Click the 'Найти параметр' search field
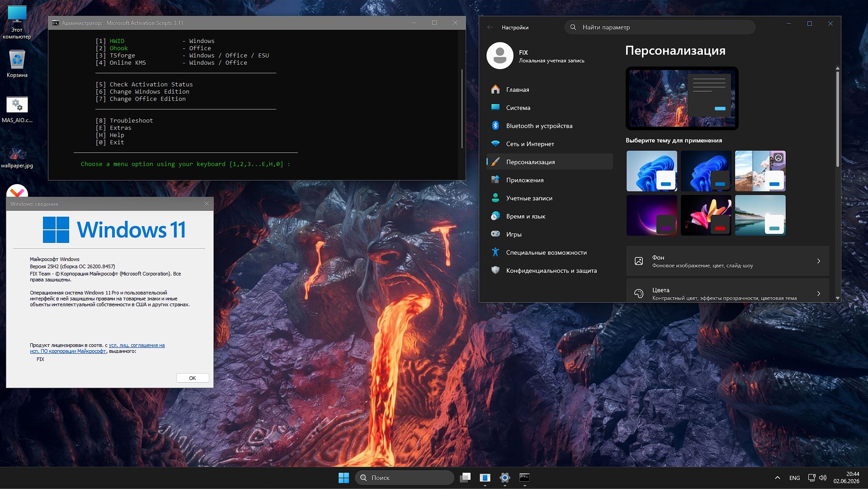The image size is (868, 489). pyautogui.click(x=660, y=27)
